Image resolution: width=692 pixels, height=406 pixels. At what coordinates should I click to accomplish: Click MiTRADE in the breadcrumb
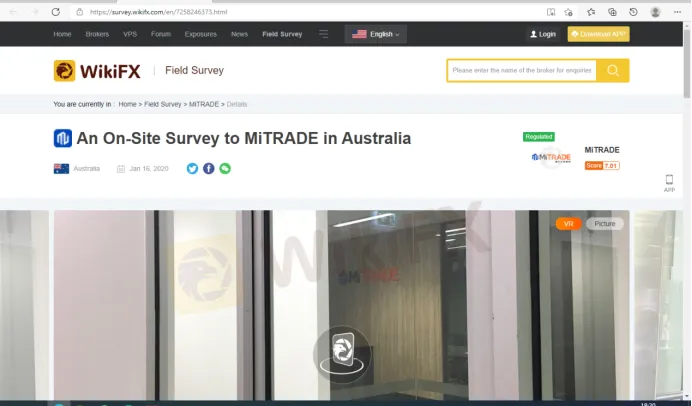click(204, 104)
